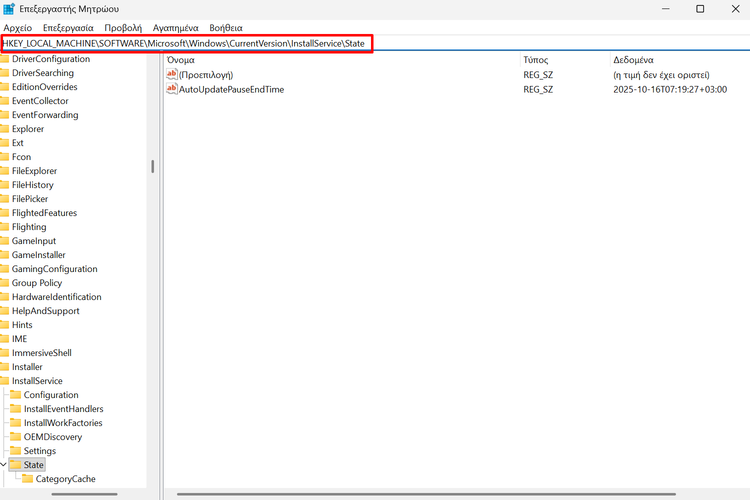Select the InstallWorkFactories folder icon

16,422
